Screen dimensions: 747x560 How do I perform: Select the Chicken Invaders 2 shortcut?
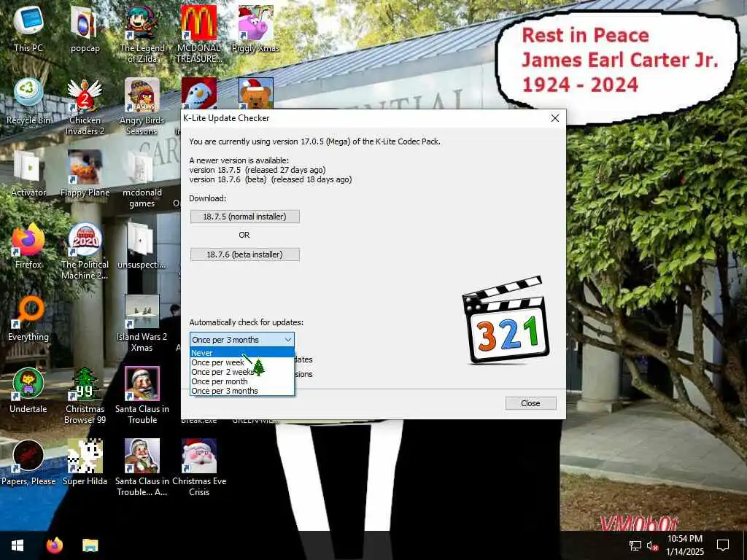point(85,106)
